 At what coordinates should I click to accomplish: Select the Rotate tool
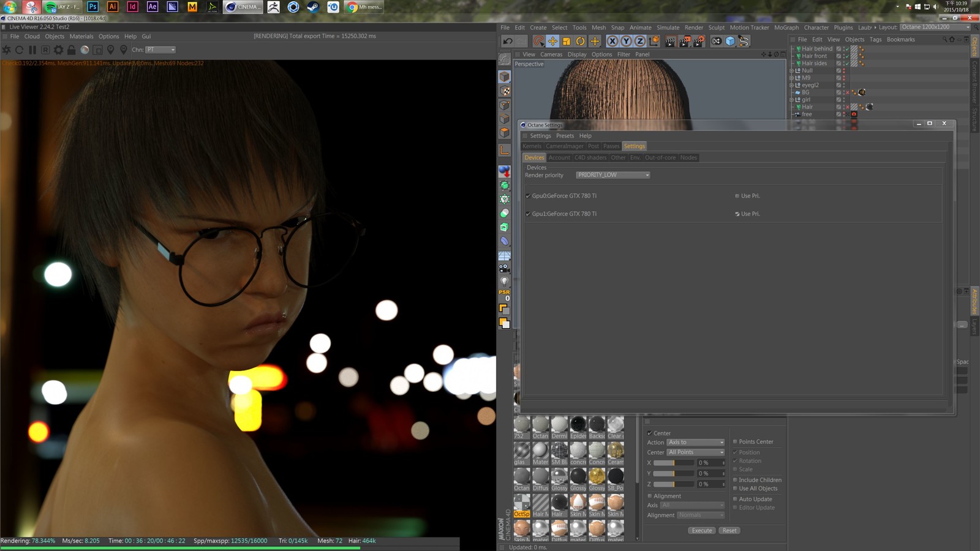pos(581,41)
